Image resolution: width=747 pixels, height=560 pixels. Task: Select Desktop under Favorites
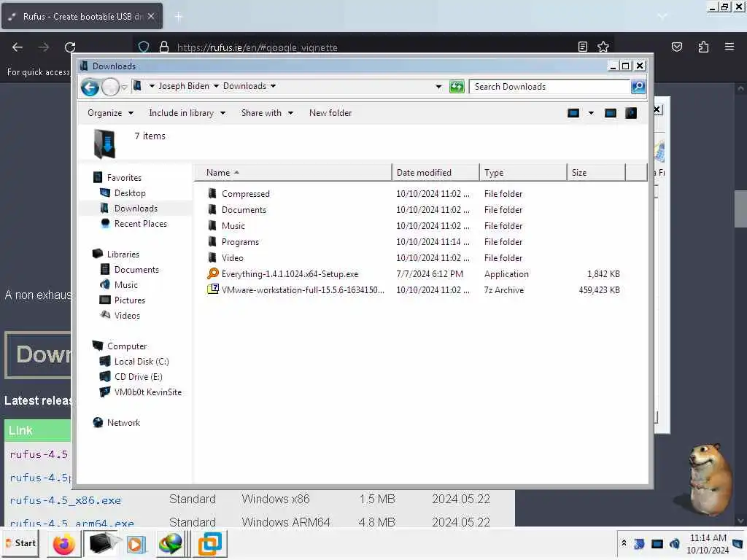[x=123, y=192]
